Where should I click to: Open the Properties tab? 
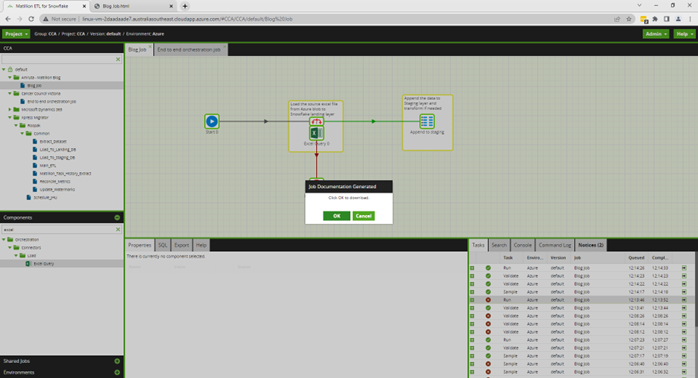pos(139,245)
